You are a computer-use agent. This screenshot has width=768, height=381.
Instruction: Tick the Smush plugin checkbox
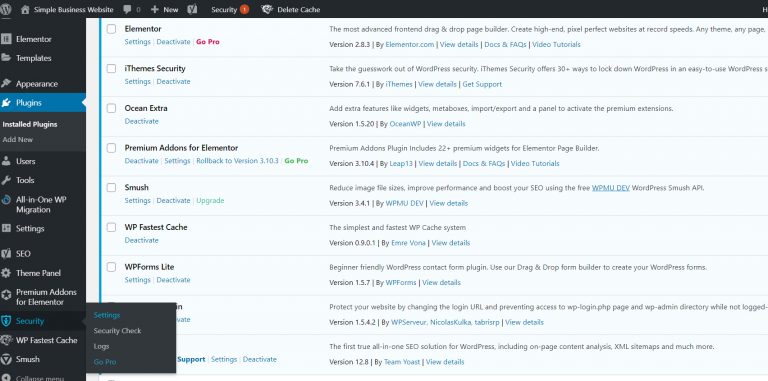(112, 188)
